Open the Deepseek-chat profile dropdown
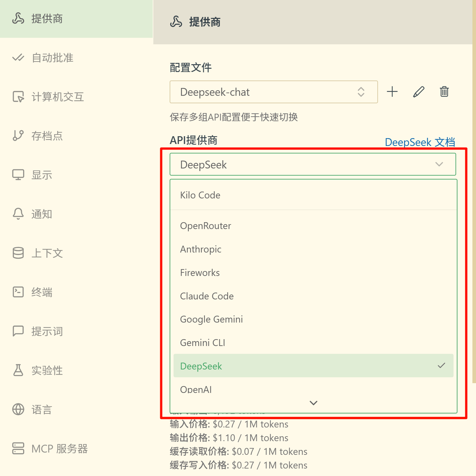Screen dimensions: 476x476 point(274,92)
